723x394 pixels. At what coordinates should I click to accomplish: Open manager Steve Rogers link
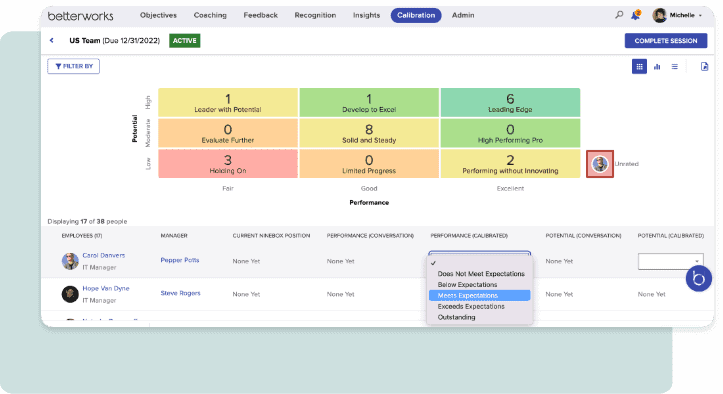[180, 293]
